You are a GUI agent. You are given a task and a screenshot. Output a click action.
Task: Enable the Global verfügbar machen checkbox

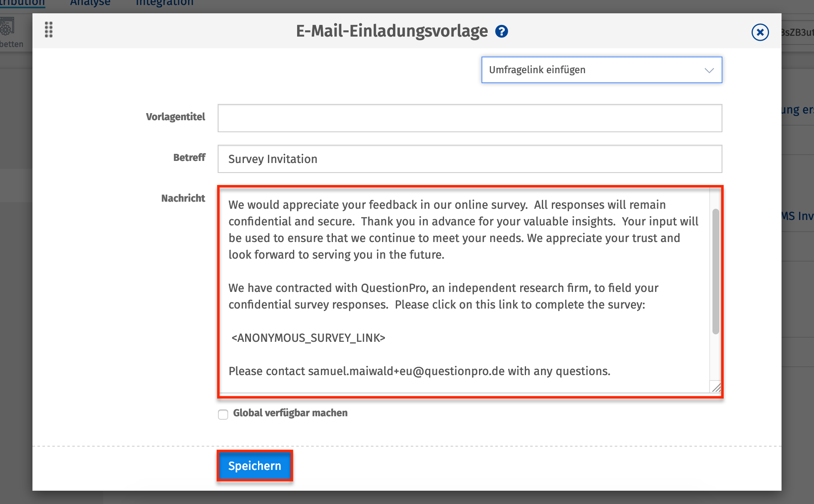pos(223,414)
